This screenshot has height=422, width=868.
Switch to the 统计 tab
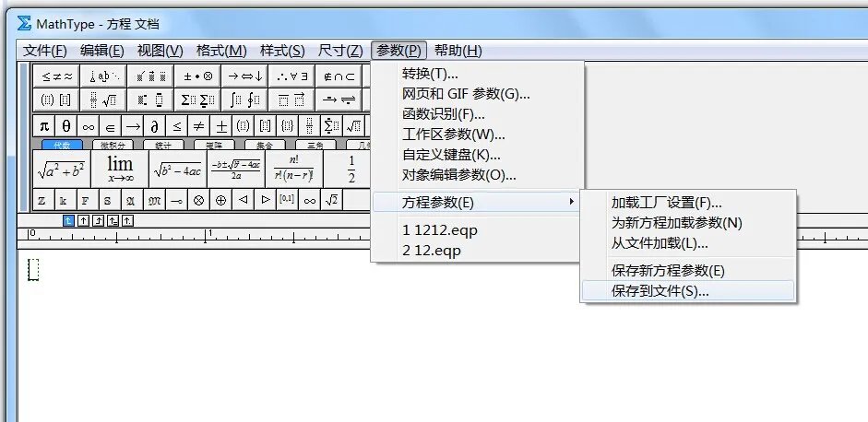pyautogui.click(x=163, y=145)
